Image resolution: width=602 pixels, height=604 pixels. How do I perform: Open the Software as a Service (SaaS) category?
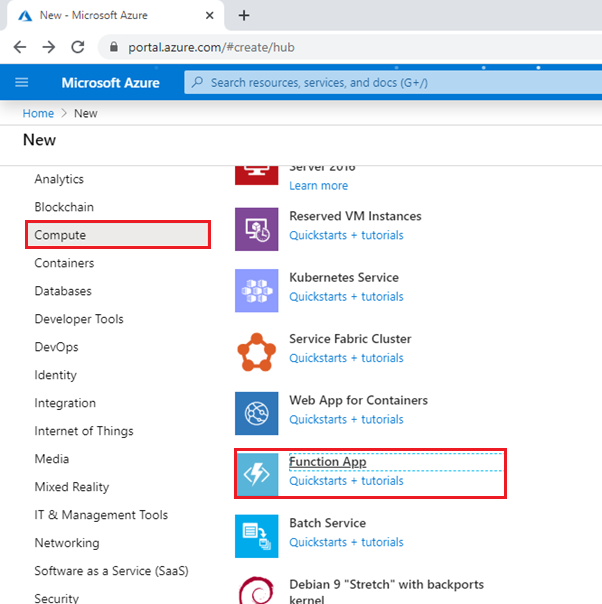coord(111,571)
